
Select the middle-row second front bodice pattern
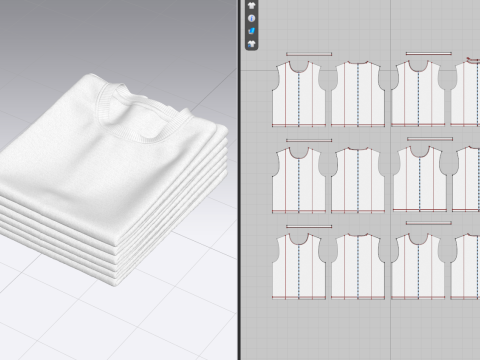coord(420,179)
